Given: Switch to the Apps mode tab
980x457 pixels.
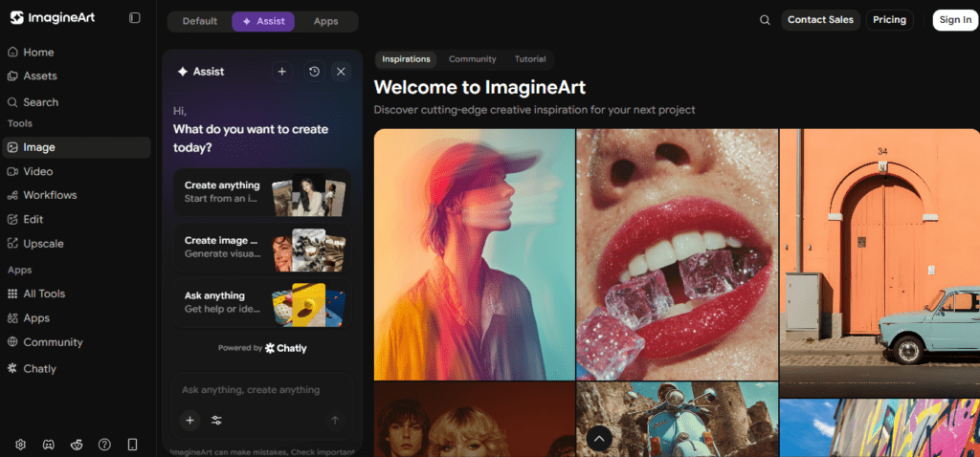Looking at the screenshot, I should coord(325,21).
